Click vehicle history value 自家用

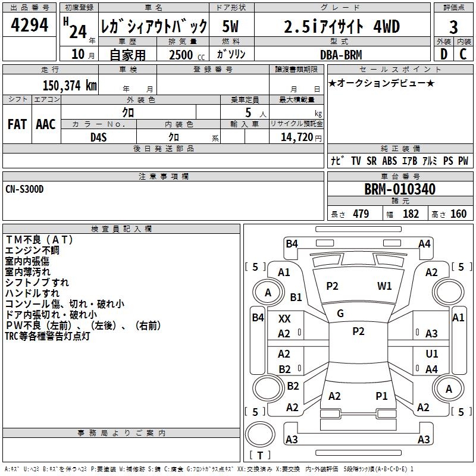click(x=127, y=55)
